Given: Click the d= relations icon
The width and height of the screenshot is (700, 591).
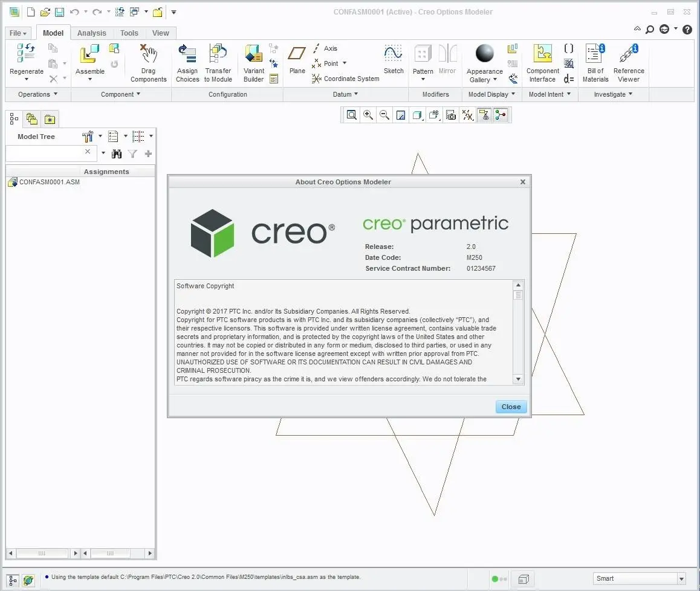Looking at the screenshot, I should pos(569,79).
